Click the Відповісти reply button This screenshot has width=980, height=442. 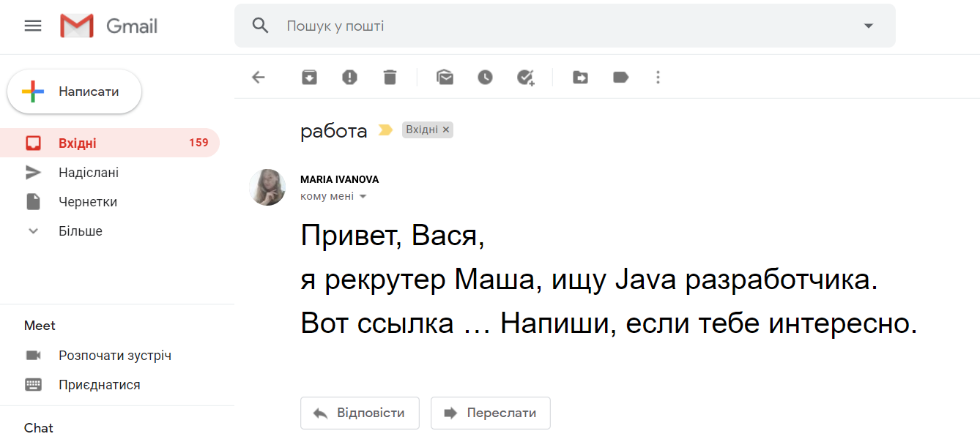[x=360, y=413]
